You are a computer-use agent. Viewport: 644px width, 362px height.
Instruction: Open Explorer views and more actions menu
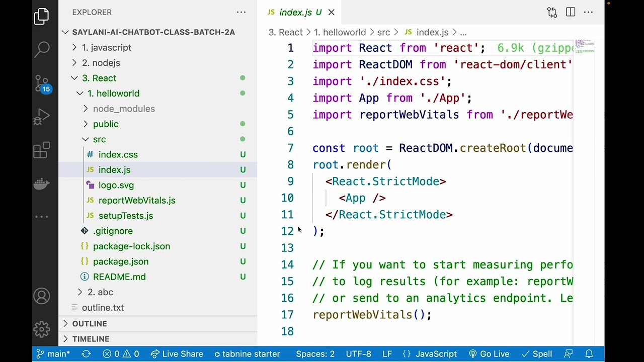pyautogui.click(x=241, y=12)
